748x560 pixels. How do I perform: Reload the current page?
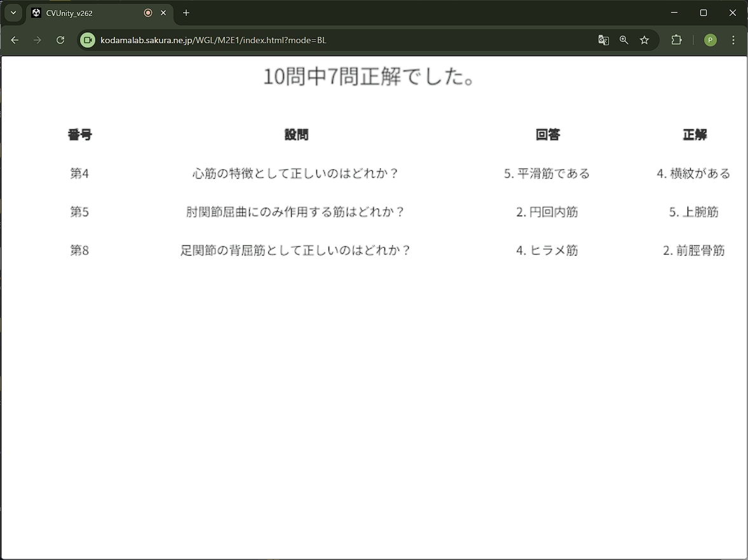(60, 40)
